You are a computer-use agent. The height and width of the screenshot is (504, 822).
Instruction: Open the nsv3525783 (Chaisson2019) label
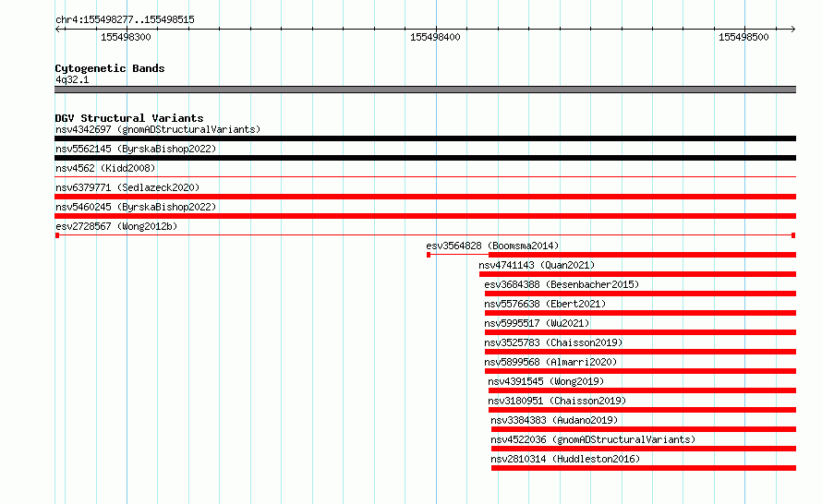pyautogui.click(x=553, y=342)
